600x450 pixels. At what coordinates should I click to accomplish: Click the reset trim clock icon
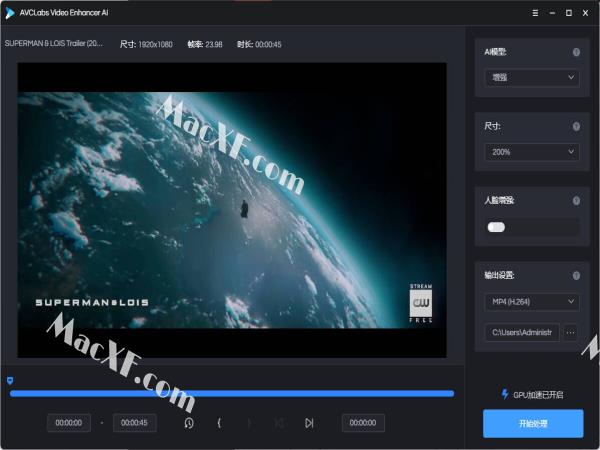[x=189, y=423]
